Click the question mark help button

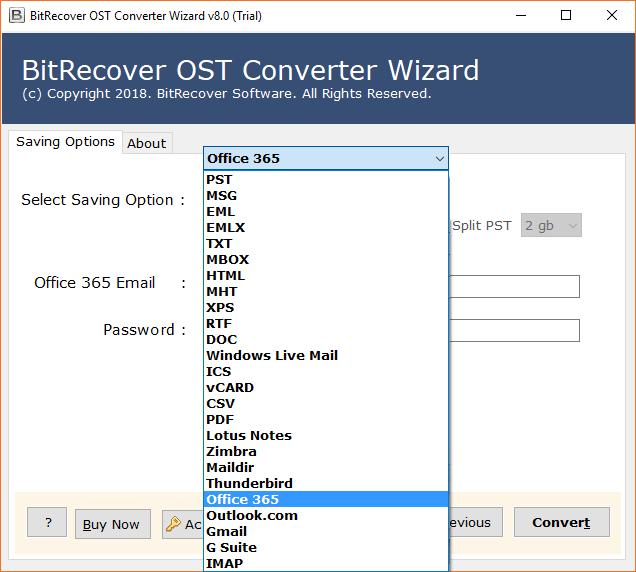pos(47,522)
